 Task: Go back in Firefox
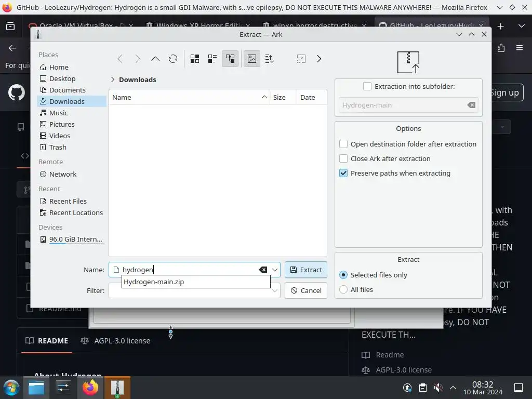tap(12, 48)
